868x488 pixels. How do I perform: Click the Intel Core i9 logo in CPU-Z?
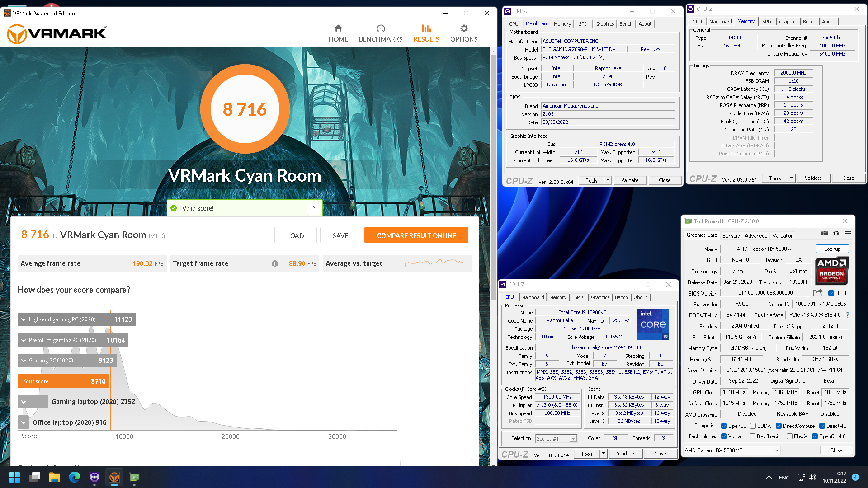(653, 324)
